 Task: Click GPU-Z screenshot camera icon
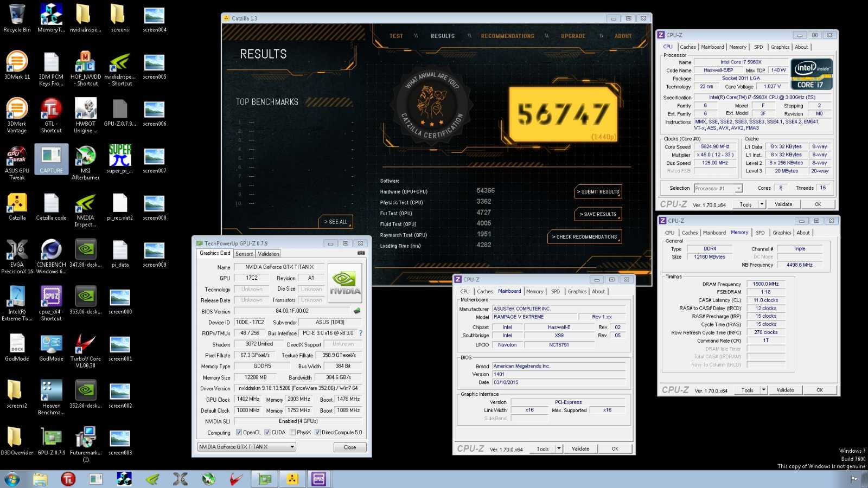[361, 253]
